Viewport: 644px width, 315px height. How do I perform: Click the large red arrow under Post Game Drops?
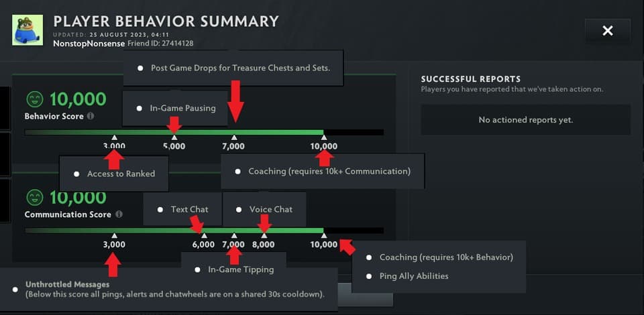pos(234,101)
